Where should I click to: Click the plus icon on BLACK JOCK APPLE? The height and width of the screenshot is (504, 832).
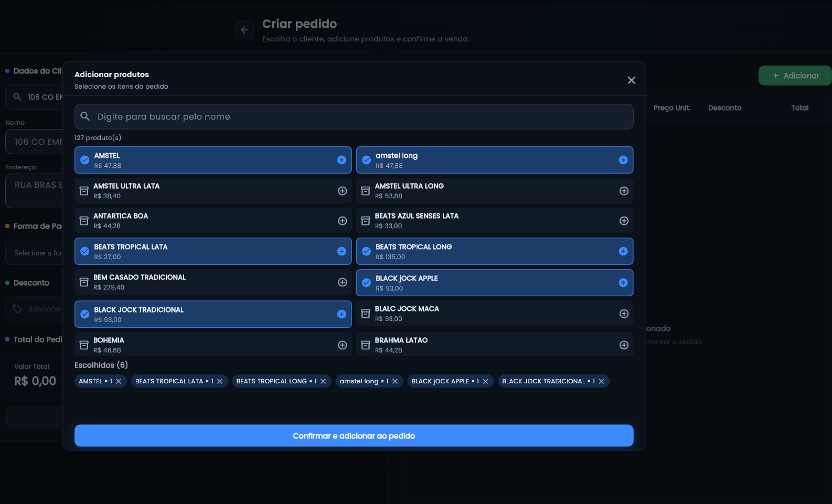623,283
